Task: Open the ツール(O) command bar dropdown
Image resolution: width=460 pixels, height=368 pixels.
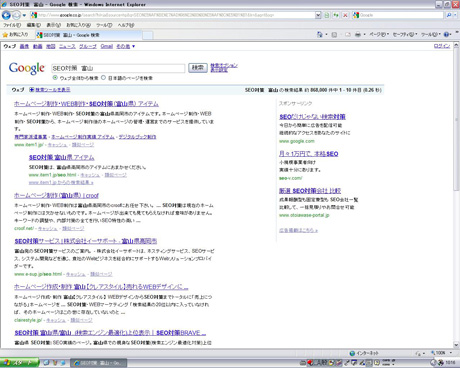Action: click(x=431, y=34)
